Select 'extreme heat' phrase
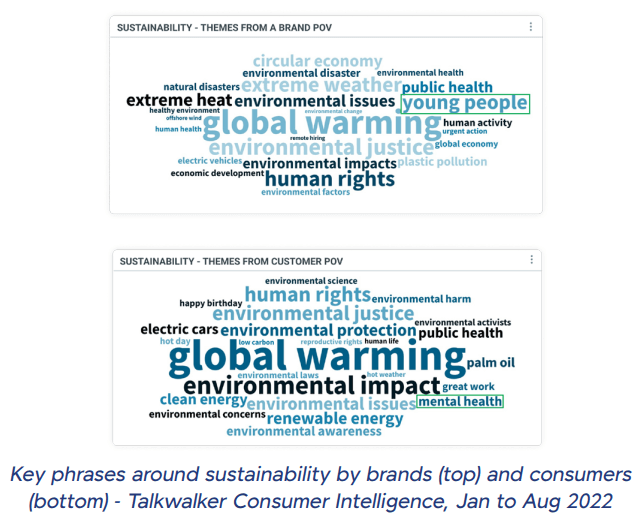Image resolution: width=643 pixels, height=516 pixels. pos(179,100)
